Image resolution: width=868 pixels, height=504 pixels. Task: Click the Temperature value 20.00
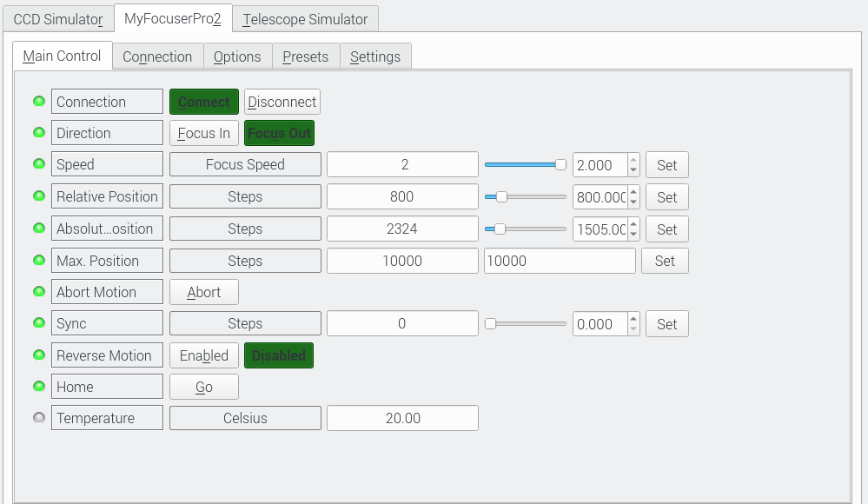[402, 418]
